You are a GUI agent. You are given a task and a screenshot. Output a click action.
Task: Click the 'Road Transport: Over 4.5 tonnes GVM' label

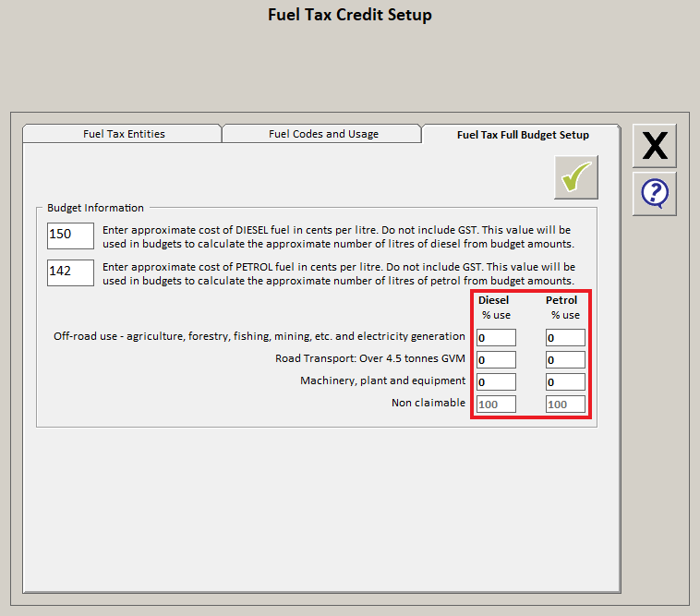pos(370,358)
